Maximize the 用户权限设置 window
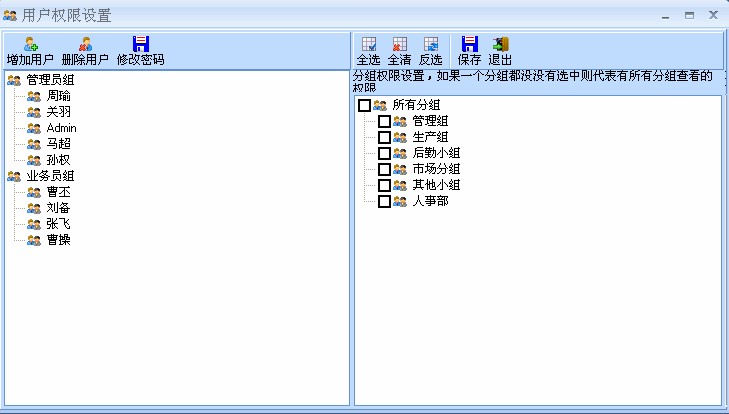The image size is (729, 414). click(x=689, y=15)
